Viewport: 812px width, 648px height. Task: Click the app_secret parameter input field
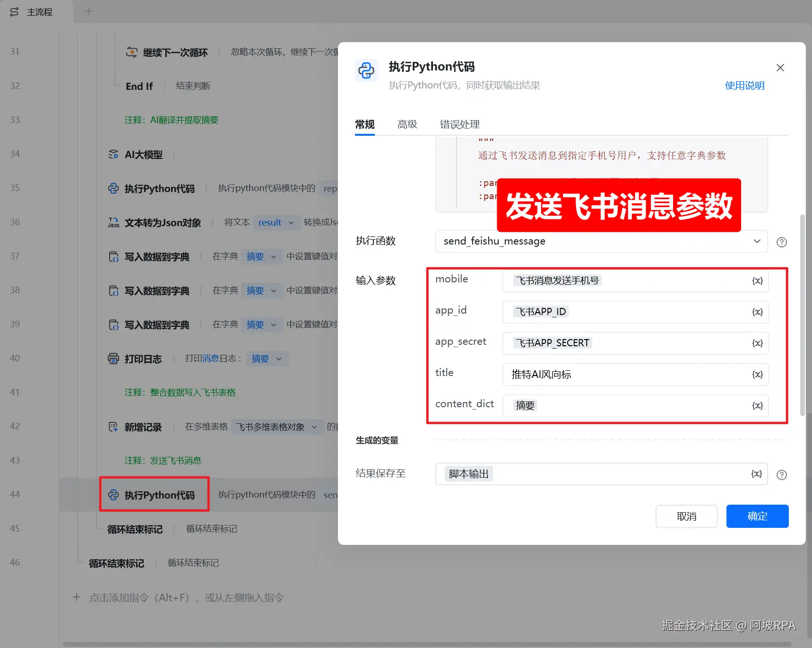coord(635,343)
